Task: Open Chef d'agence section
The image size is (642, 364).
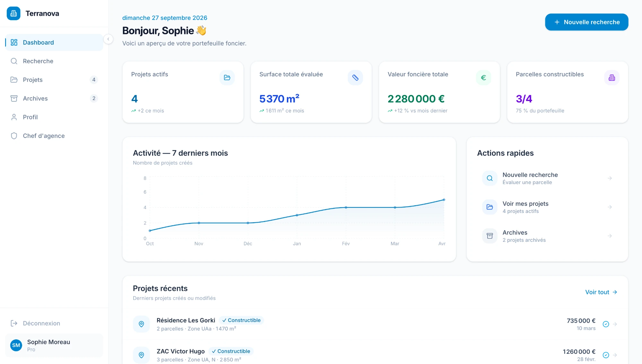Action: pos(54,136)
